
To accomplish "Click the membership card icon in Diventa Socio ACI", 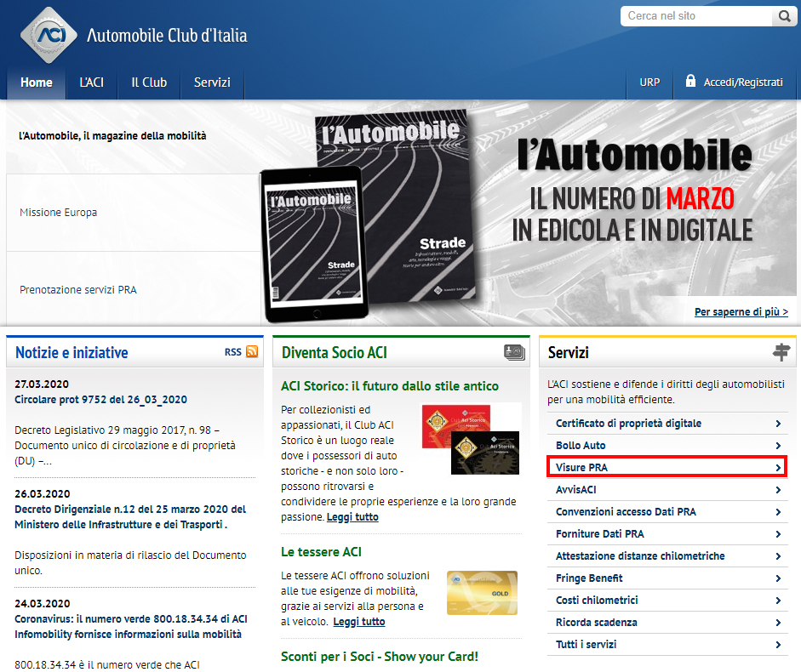I will [514, 352].
